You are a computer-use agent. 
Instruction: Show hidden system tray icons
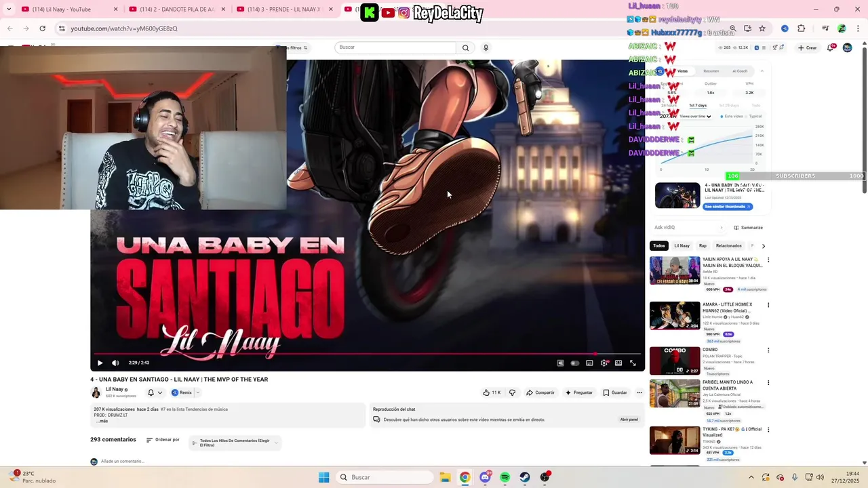pyautogui.click(x=751, y=477)
